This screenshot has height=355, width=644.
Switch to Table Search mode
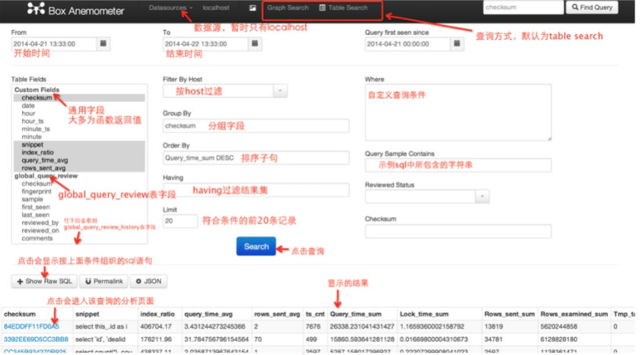click(344, 8)
